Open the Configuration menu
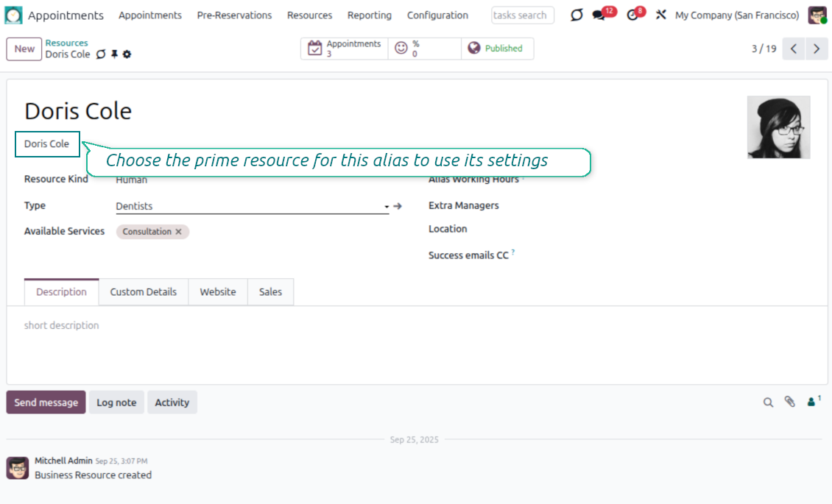The width and height of the screenshot is (832, 504). [437, 15]
